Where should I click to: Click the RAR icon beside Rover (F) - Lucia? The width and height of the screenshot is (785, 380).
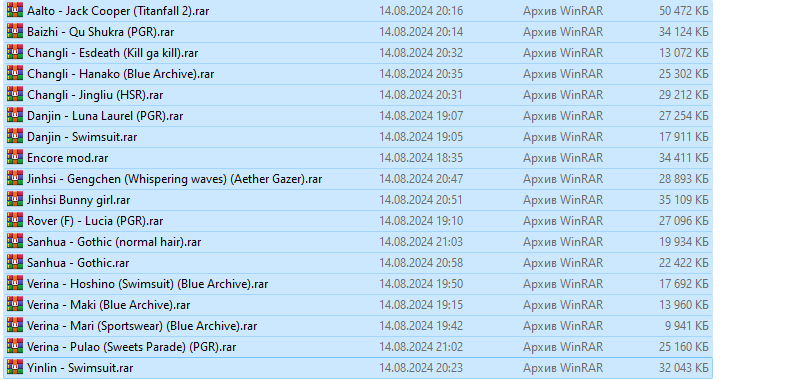coord(15,220)
